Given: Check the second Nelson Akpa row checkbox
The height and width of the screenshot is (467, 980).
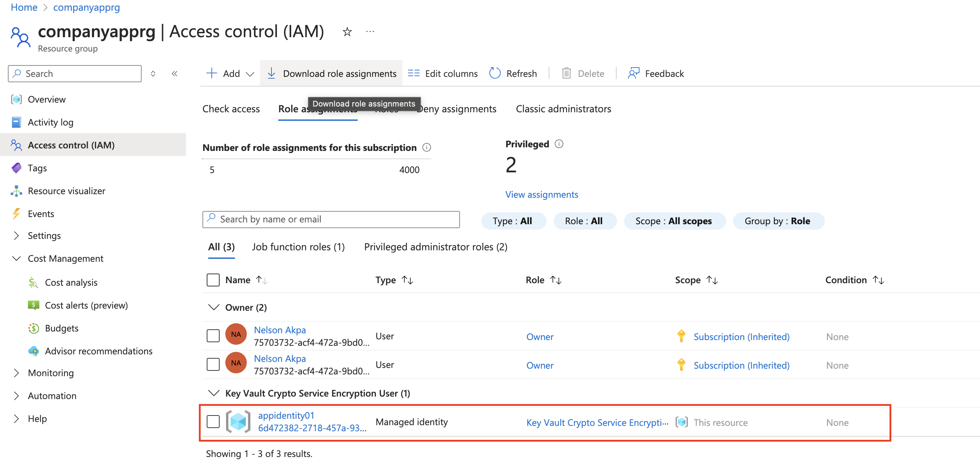Looking at the screenshot, I should point(213,364).
